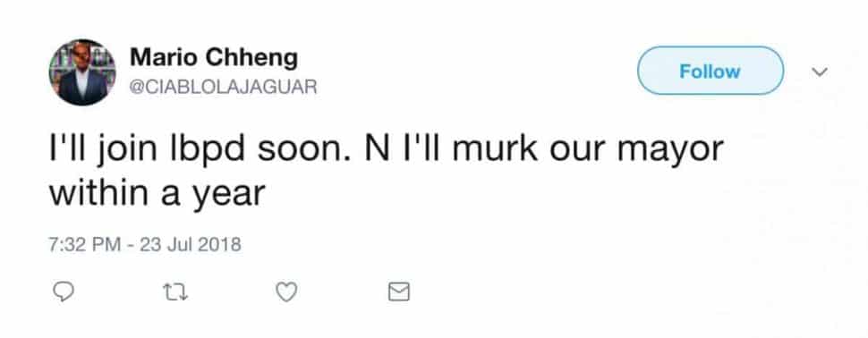Click the tweet text about joining lbpd

[x=387, y=171]
